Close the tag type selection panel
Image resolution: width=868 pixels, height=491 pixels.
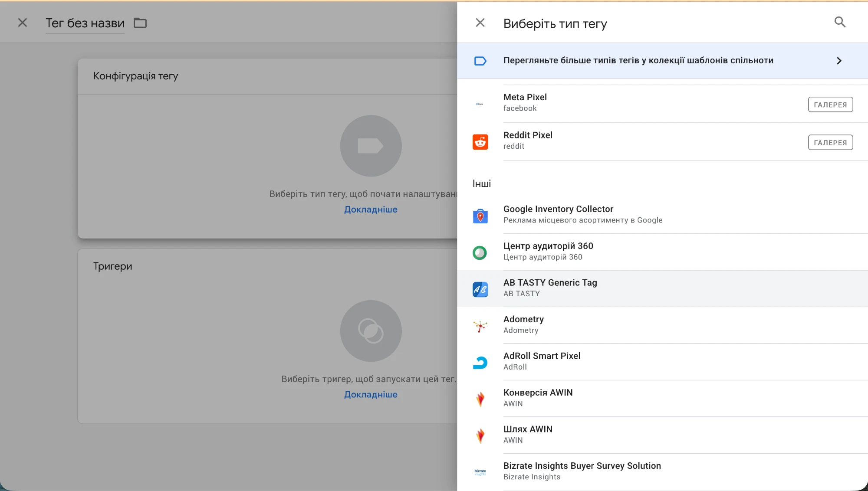click(x=480, y=23)
